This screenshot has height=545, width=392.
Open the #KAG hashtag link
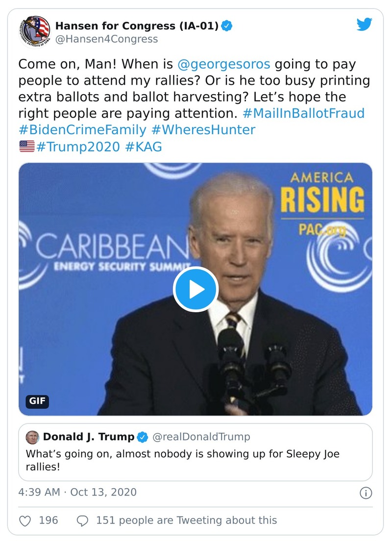[x=144, y=147]
